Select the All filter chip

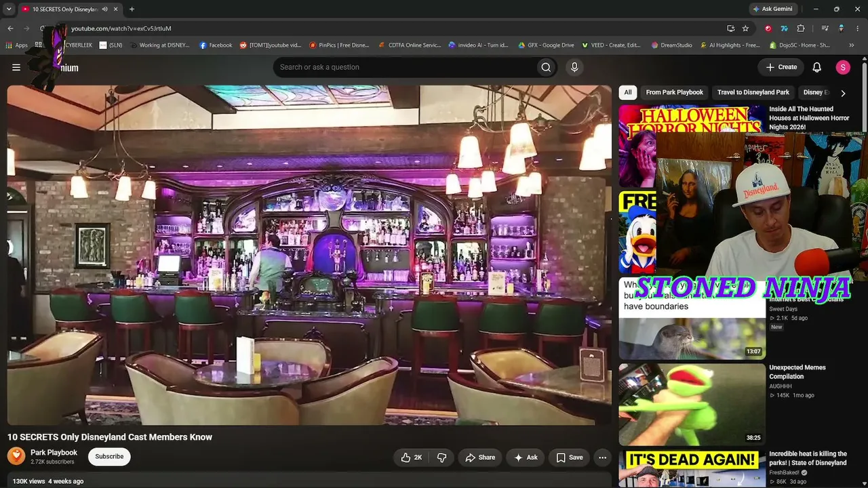pyautogui.click(x=628, y=92)
